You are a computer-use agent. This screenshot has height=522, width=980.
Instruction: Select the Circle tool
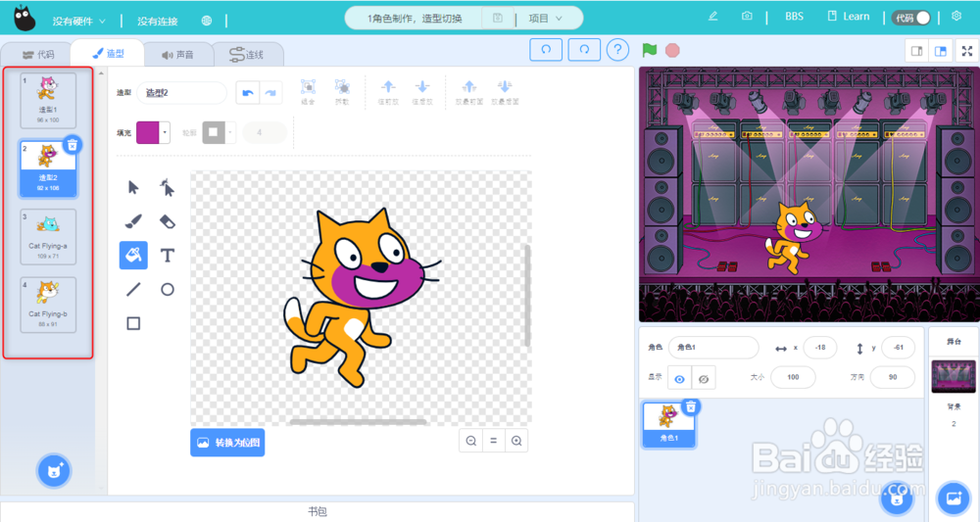pos(167,289)
